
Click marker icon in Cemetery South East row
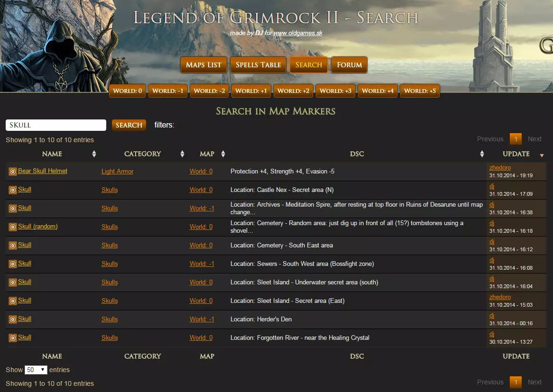point(13,246)
